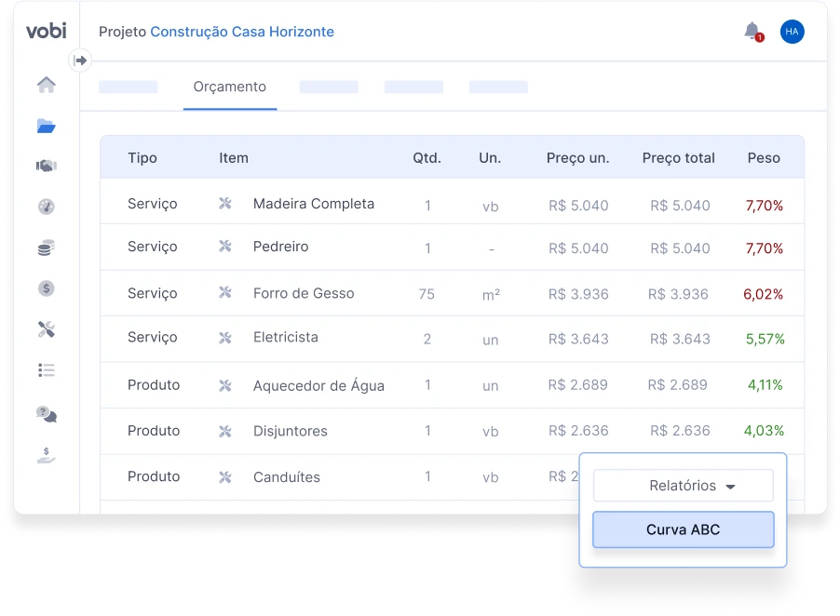Sort by the Peso column header
Image resolution: width=840 pixels, height=616 pixels.
[x=764, y=158]
